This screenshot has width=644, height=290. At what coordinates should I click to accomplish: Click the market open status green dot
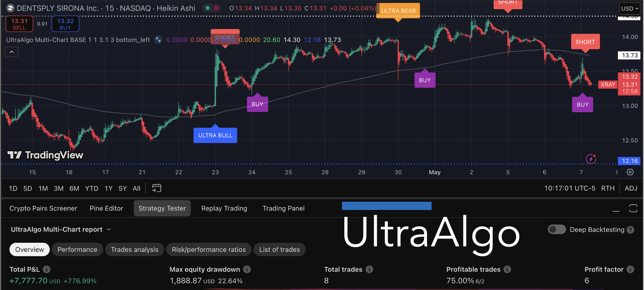(208, 8)
